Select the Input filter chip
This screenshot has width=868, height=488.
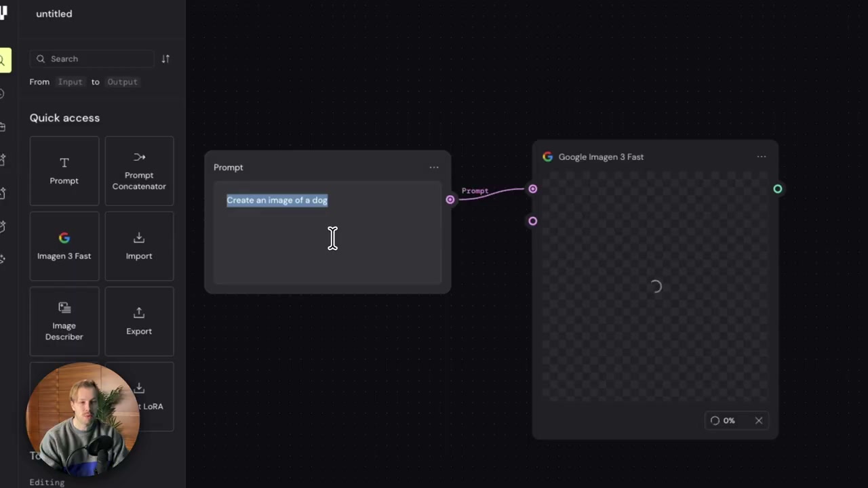pyautogui.click(x=70, y=82)
